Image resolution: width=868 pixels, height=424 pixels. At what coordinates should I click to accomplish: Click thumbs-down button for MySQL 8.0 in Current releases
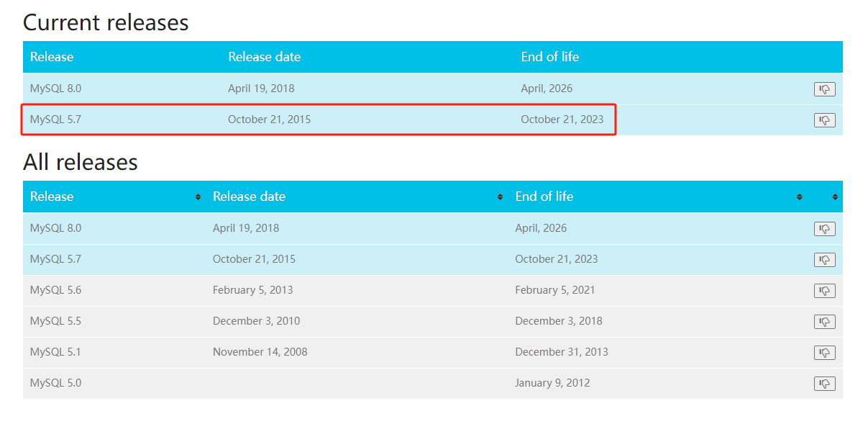[824, 89]
